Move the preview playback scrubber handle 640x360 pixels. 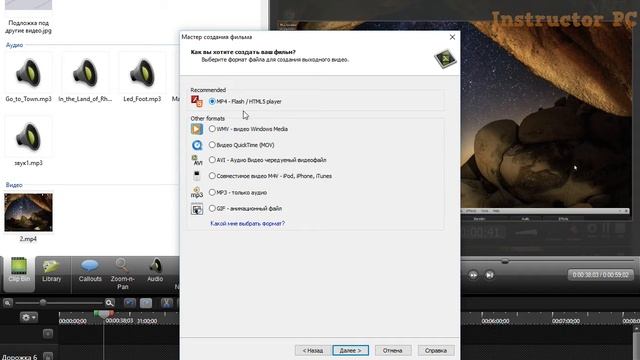(505, 261)
